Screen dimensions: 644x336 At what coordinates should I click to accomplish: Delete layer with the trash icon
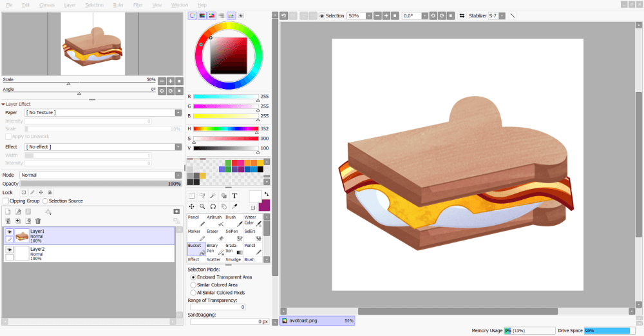click(38, 221)
